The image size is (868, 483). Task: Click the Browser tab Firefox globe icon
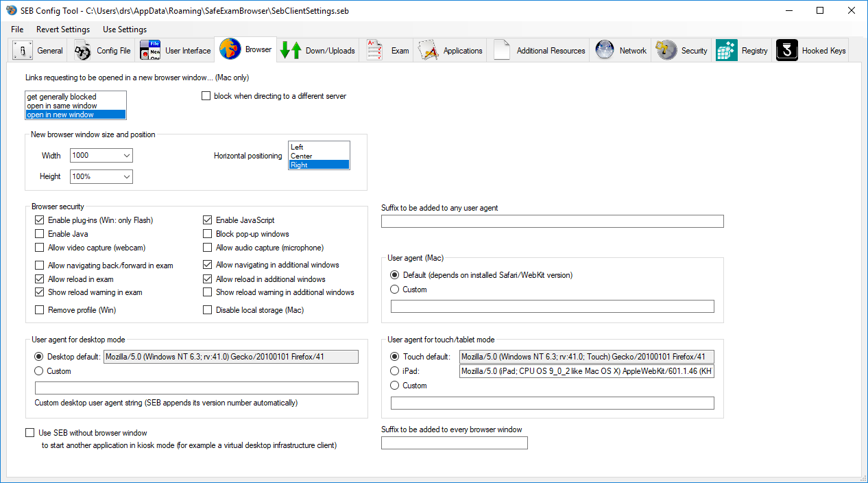pos(230,49)
